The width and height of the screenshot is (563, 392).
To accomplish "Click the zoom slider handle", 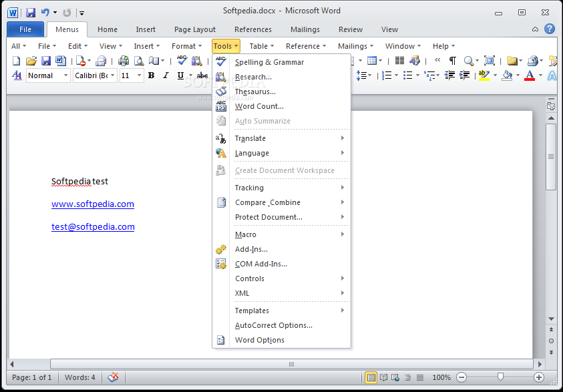I will (500, 377).
